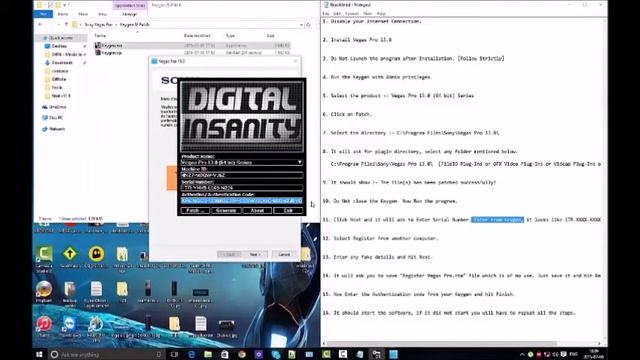The height and width of the screenshot is (360, 640).
Task: Open the Manage ribbon tab
Action: click(130, 14)
